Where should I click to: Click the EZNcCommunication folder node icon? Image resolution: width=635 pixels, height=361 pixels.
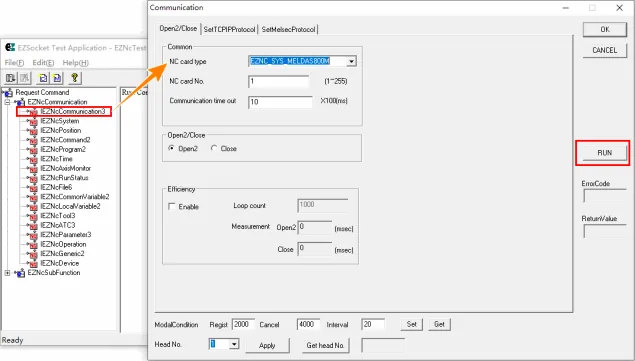click(x=20, y=102)
